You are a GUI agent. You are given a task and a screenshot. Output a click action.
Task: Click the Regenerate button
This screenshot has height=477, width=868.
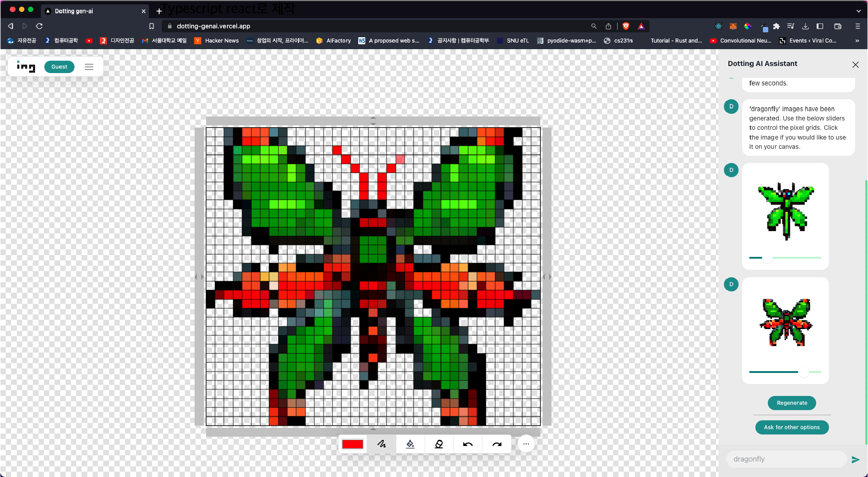coord(792,403)
